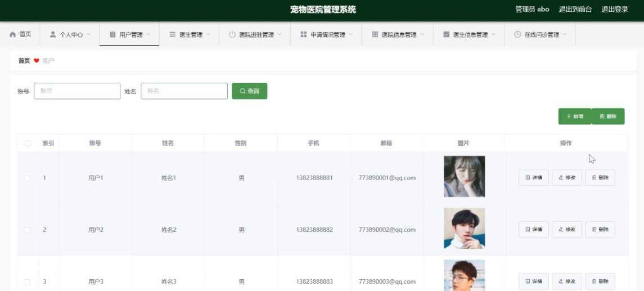Expand the 医院进驻管理 dropdown arrow
The image size is (644, 291).
280,34
